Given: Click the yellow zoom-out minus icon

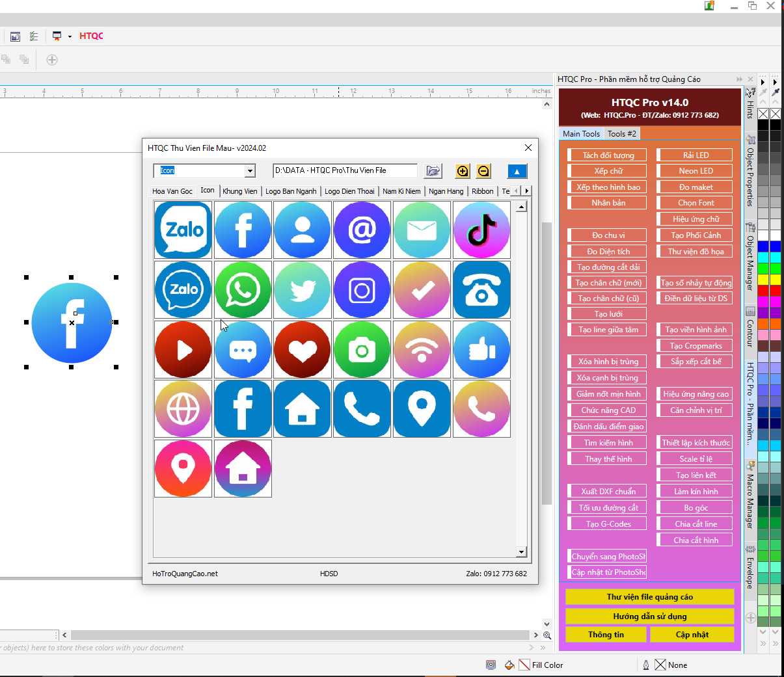Looking at the screenshot, I should (483, 171).
